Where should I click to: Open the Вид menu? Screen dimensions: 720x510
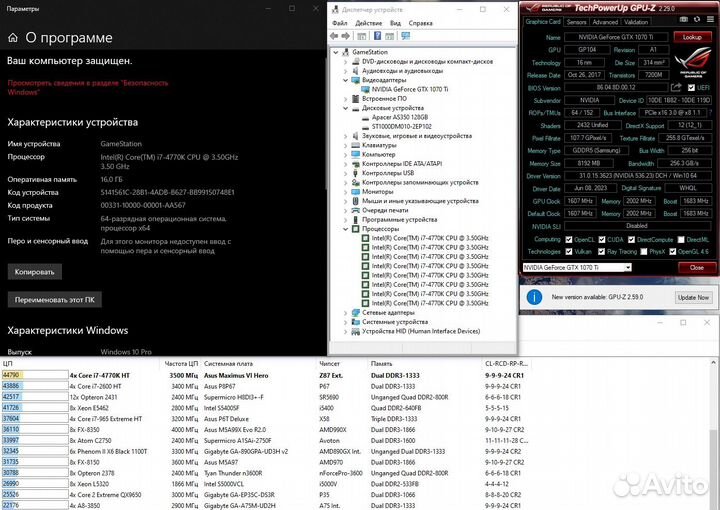(x=395, y=23)
